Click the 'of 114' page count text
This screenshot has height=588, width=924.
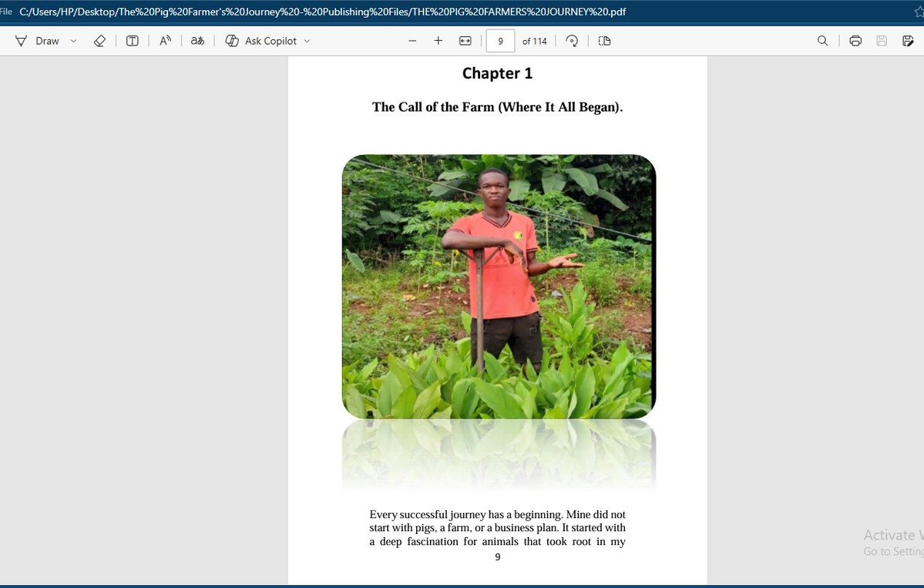(535, 41)
